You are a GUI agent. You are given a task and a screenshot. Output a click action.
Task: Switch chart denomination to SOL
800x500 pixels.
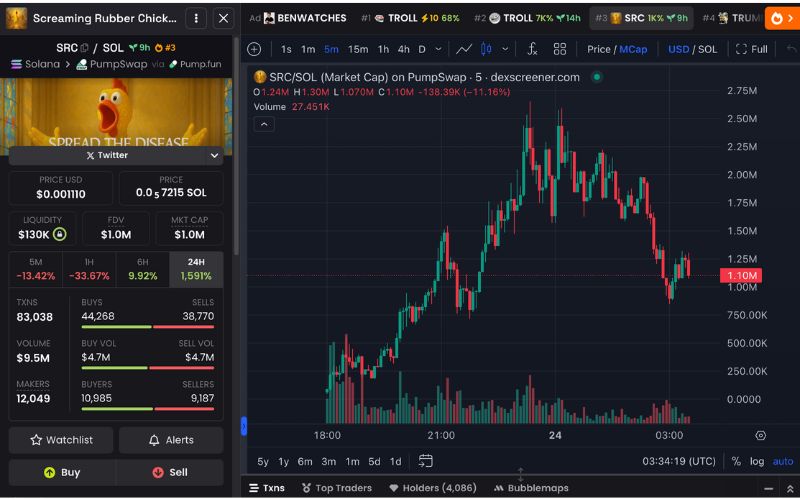(x=708, y=49)
